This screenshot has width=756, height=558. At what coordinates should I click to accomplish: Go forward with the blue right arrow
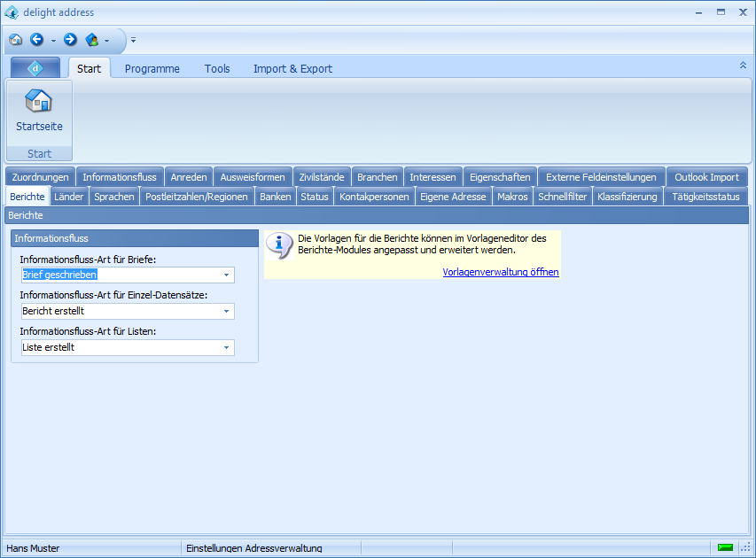tap(70, 40)
